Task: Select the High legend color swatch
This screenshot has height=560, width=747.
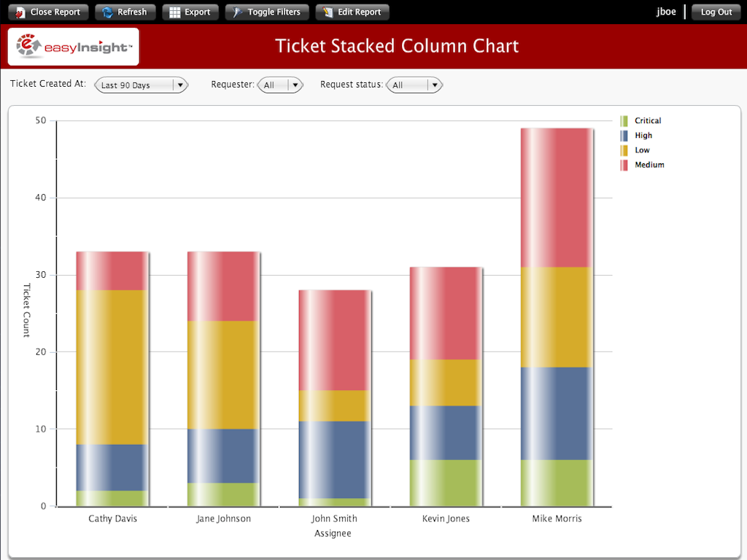Action: pos(624,136)
